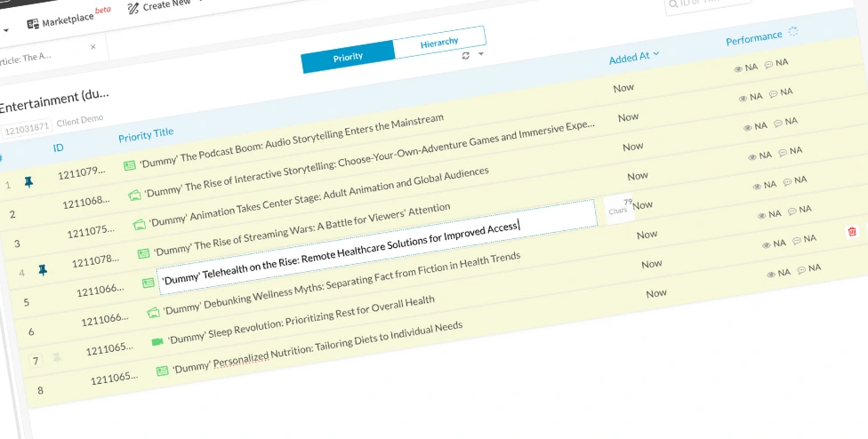The image size is (868, 439).
Task: Click video icon for Sleep Revolution row
Action: 157,341
